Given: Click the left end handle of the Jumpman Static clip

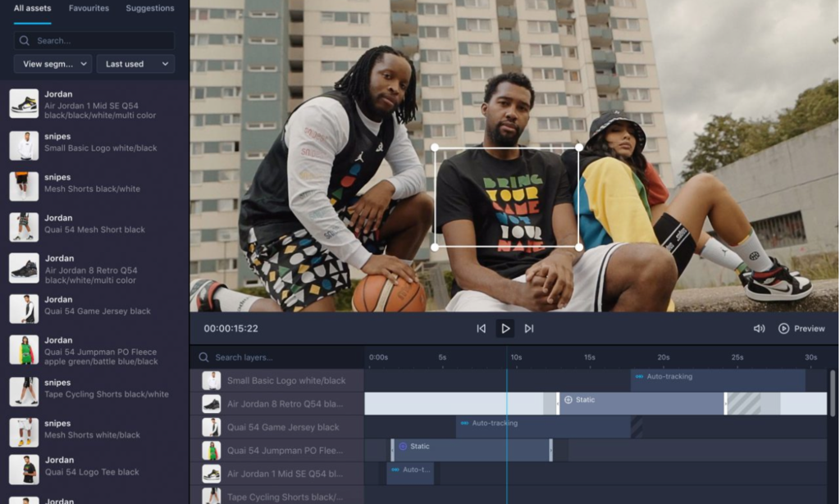Looking at the screenshot, I should (x=393, y=451).
